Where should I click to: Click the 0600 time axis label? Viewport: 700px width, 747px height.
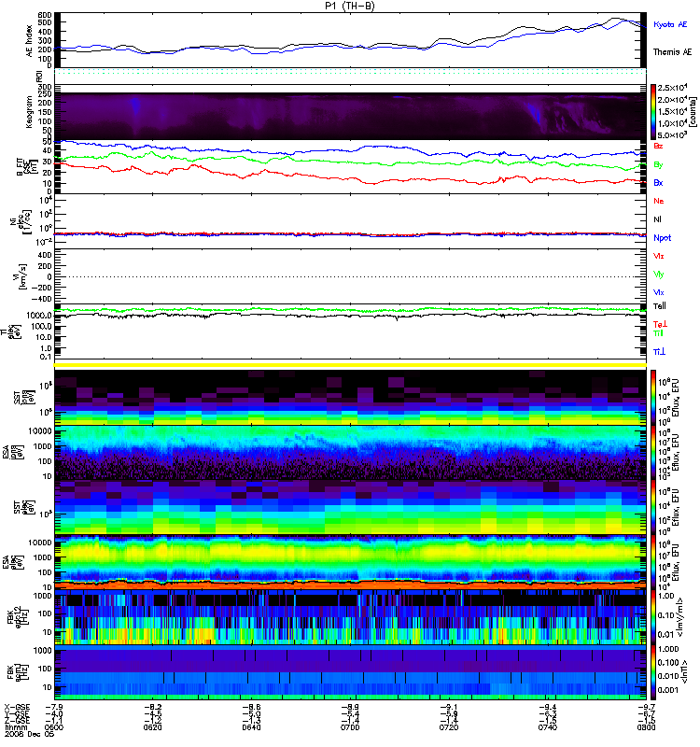click(x=54, y=727)
